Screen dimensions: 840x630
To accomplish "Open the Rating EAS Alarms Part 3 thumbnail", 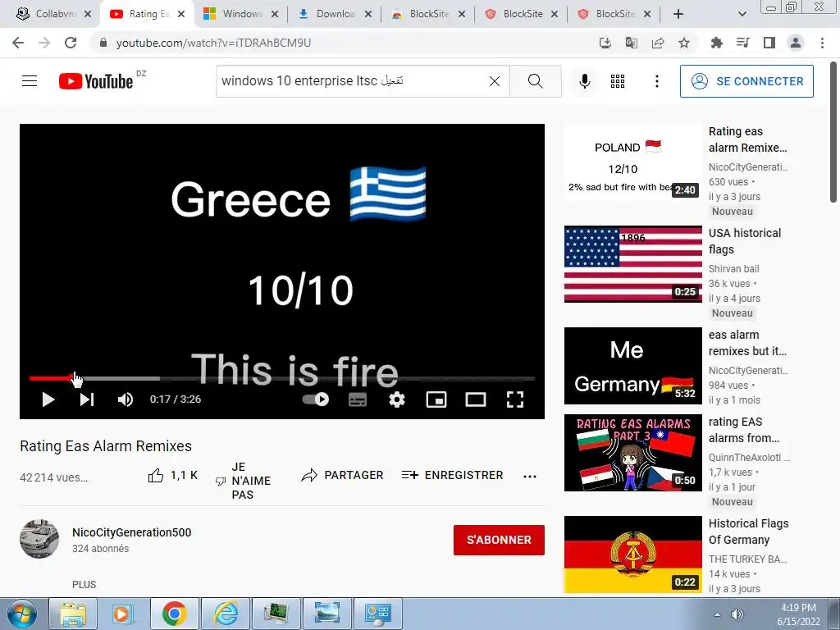I will [632, 453].
